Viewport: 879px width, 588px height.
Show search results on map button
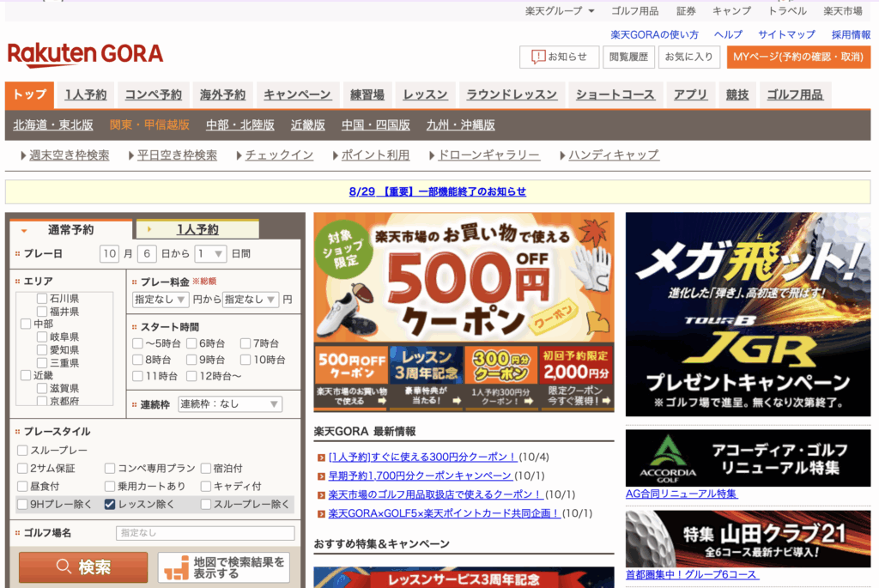click(223, 567)
